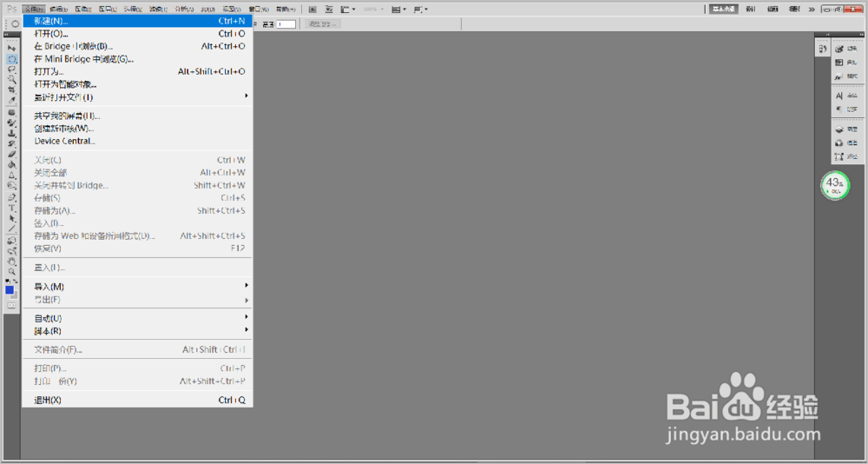The height and width of the screenshot is (464, 868).
Task: Expand the 脚本(R) submenu
Action: pos(137,331)
